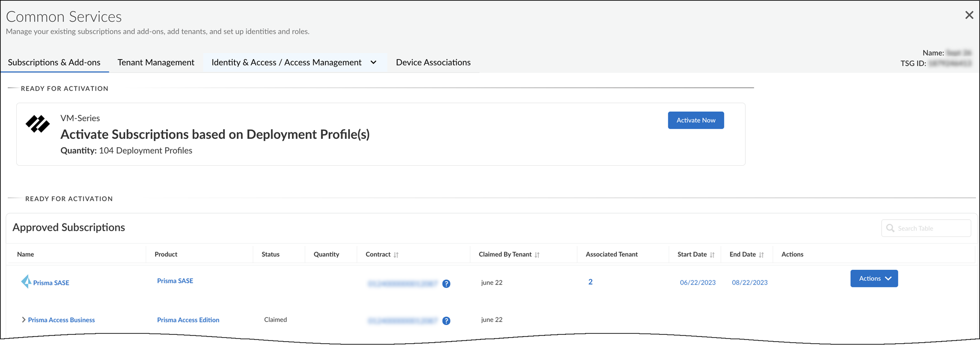Open the Prisma SASE product link
Screen dimensions: 980x345
tap(175, 281)
